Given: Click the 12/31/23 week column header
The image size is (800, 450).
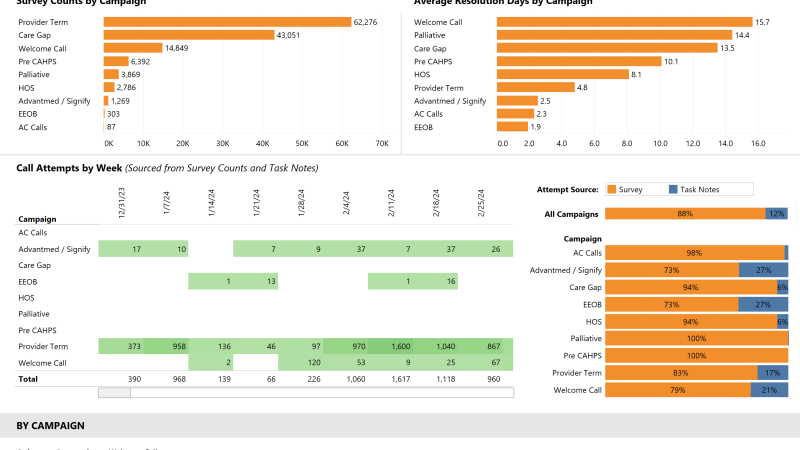Looking at the screenshot, I should 122,204.
